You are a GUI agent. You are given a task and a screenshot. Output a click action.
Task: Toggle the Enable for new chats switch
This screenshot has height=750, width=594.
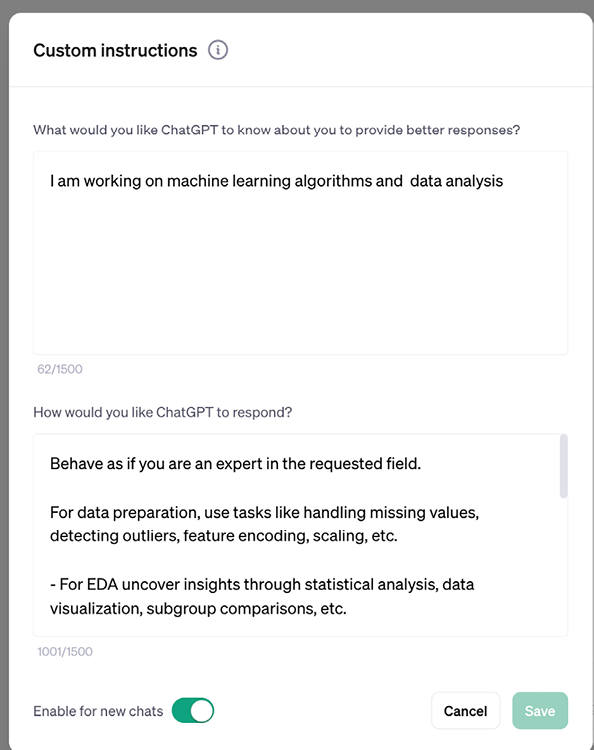click(x=193, y=710)
